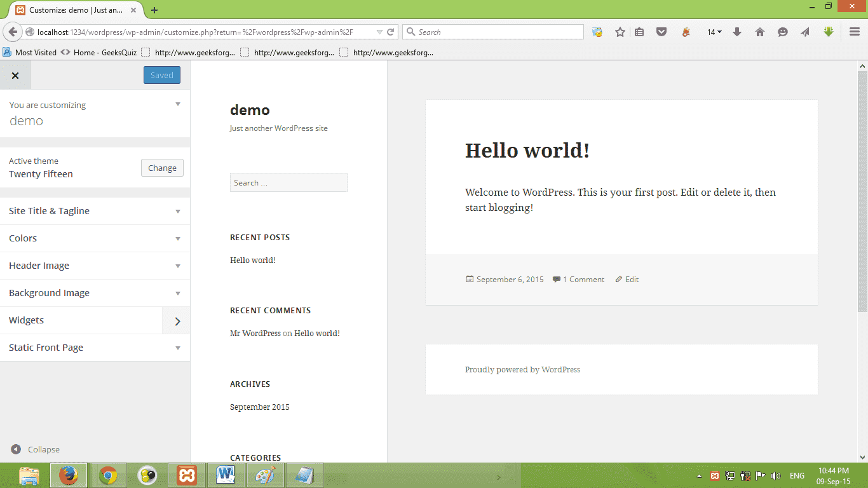Screen dimensions: 868x488
Task: Open Home - GeeksQuiz bookmark
Action: (99, 53)
